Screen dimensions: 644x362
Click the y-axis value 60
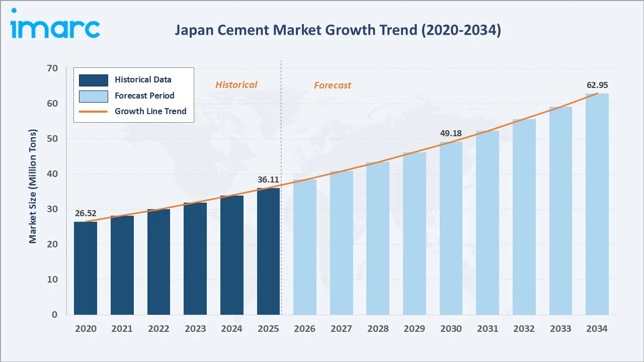53,104
